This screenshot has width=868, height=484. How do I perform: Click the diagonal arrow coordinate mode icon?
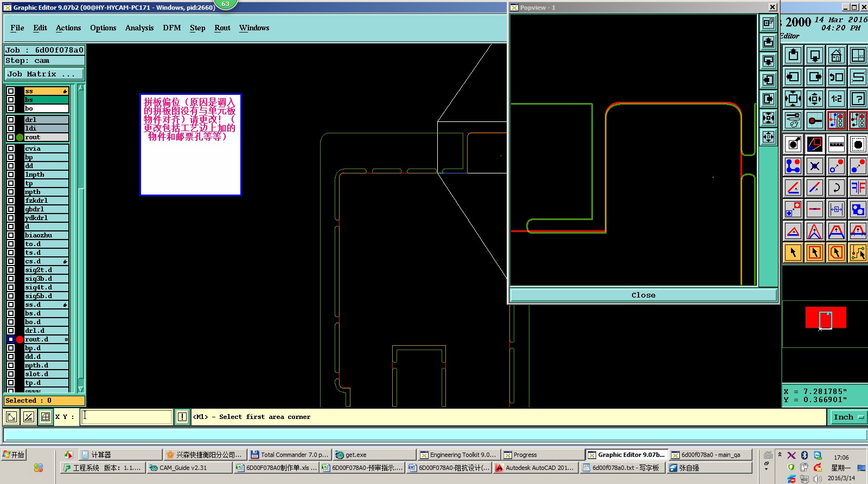[x=11, y=417]
